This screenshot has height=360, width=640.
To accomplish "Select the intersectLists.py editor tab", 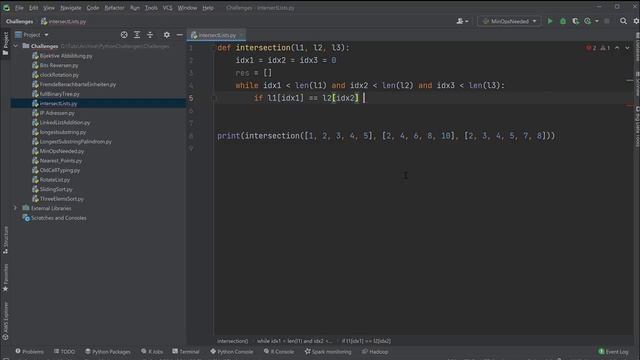I will coord(216,35).
